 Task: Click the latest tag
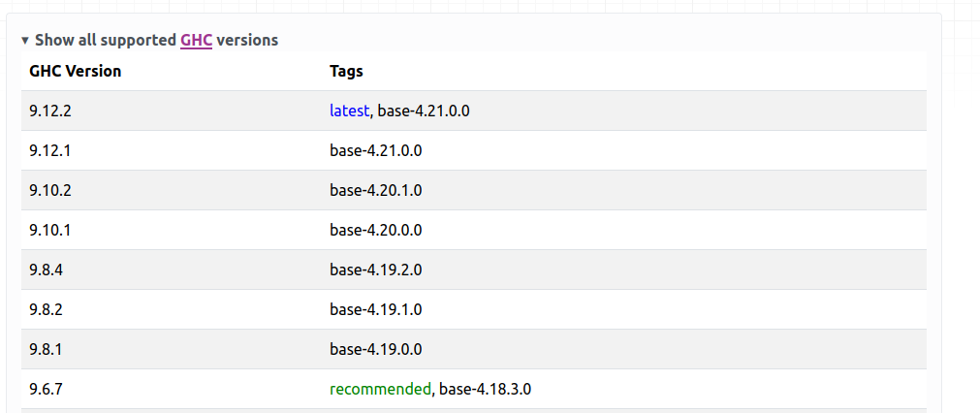coord(349,111)
